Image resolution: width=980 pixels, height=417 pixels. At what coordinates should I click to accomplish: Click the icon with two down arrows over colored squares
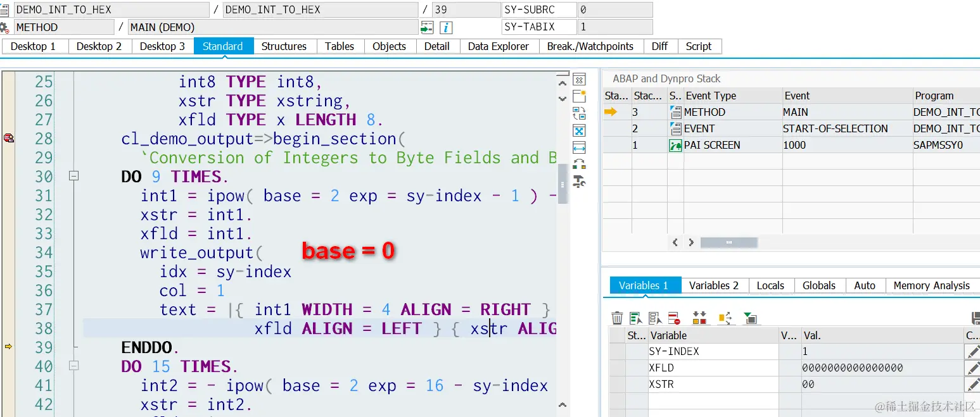tap(699, 318)
